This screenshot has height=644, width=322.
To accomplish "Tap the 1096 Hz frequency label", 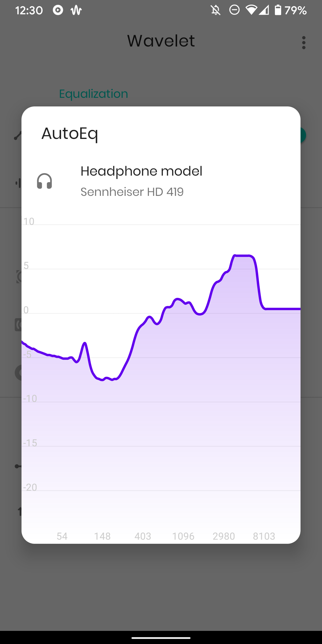I will coord(183,536).
